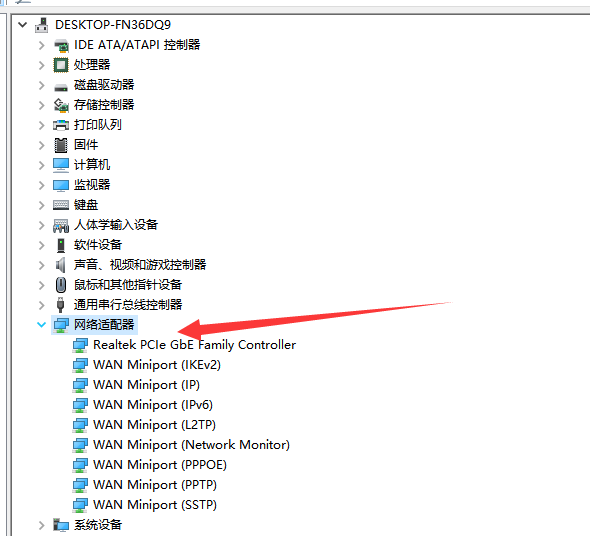The height and width of the screenshot is (536, 590).
Task: Select the 网络适配器 label
Action: [x=104, y=325]
